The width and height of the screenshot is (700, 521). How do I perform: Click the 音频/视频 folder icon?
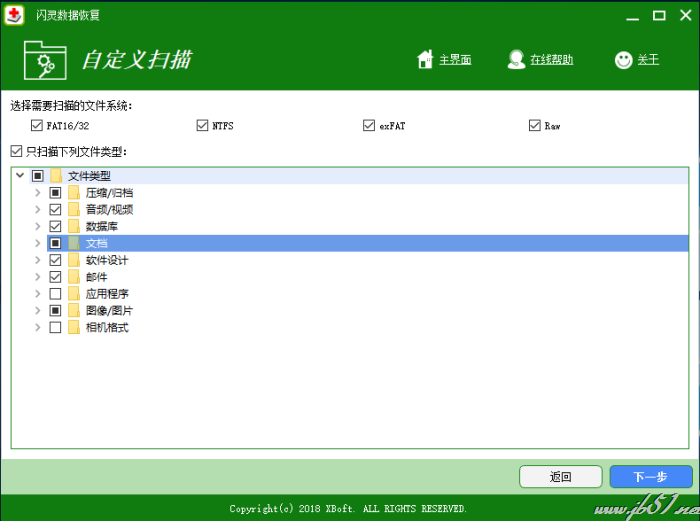[74, 210]
